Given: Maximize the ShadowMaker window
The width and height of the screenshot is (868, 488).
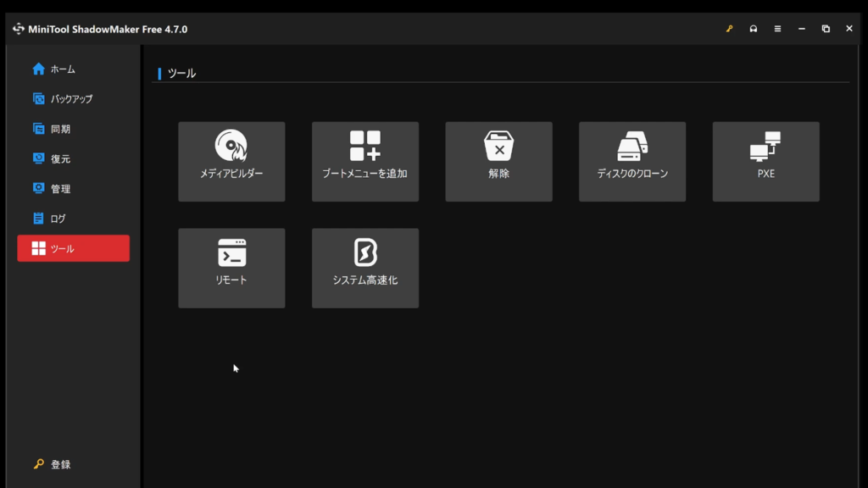Looking at the screenshot, I should 826,29.
